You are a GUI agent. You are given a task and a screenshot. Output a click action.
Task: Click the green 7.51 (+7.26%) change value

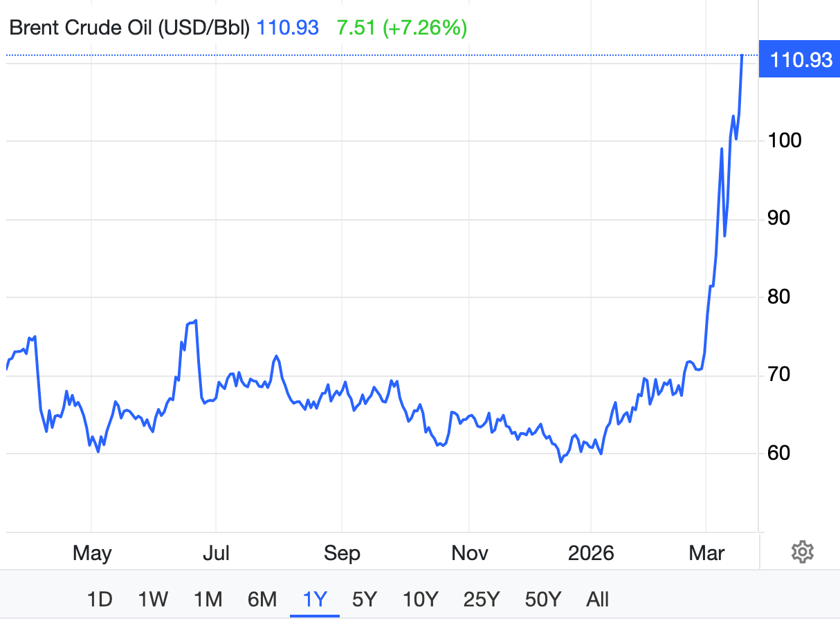pos(402,28)
